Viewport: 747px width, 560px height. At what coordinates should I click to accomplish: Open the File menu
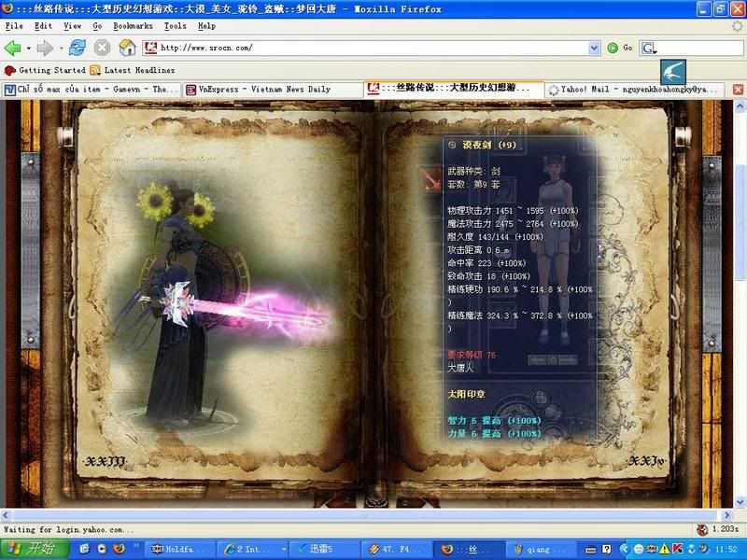tap(14, 26)
